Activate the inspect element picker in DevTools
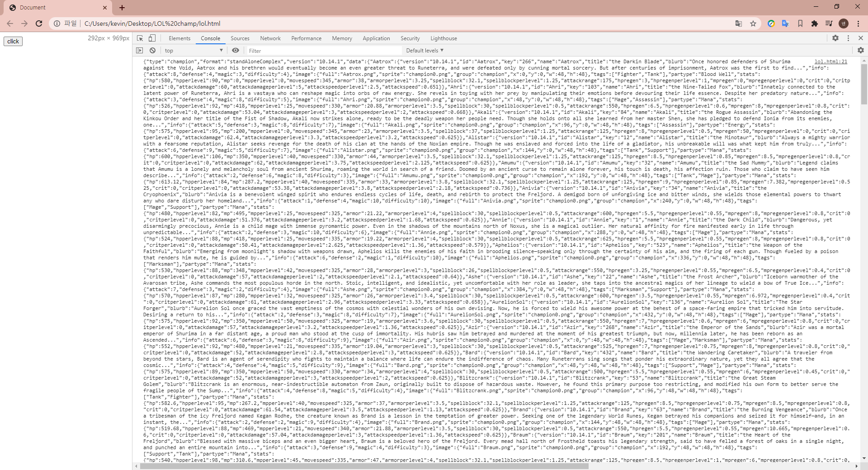 coord(140,38)
